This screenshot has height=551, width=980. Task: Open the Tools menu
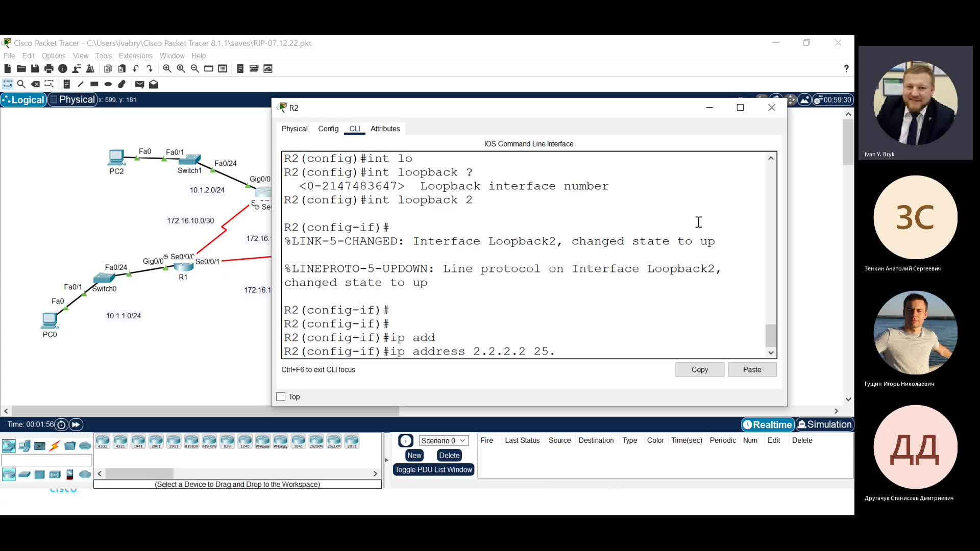[103, 56]
